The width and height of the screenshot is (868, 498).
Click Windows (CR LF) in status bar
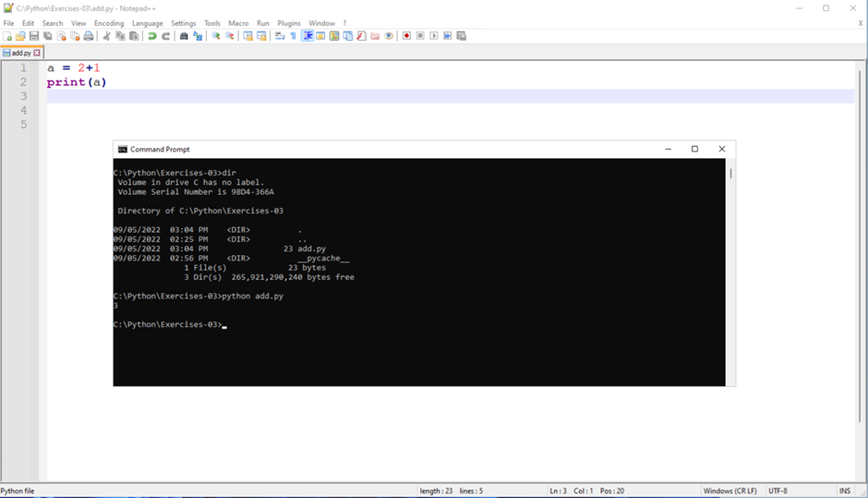[x=729, y=491]
